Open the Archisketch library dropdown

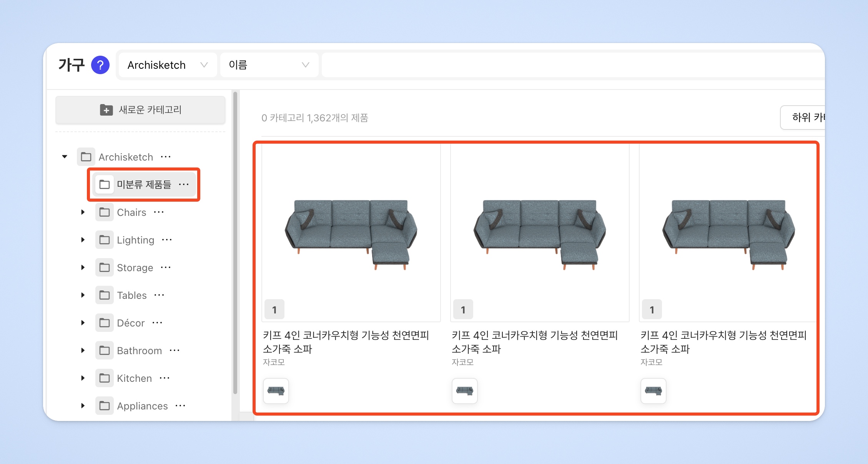tap(168, 65)
